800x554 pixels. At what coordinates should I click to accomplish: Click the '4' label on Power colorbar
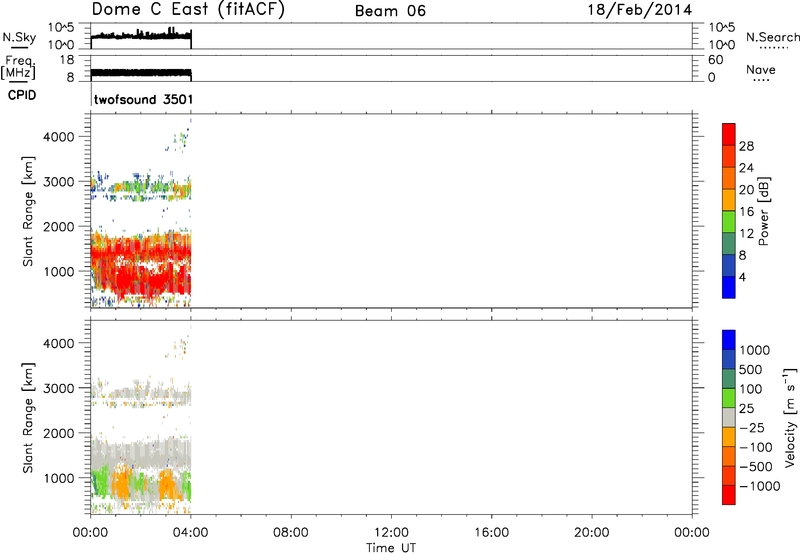point(742,278)
